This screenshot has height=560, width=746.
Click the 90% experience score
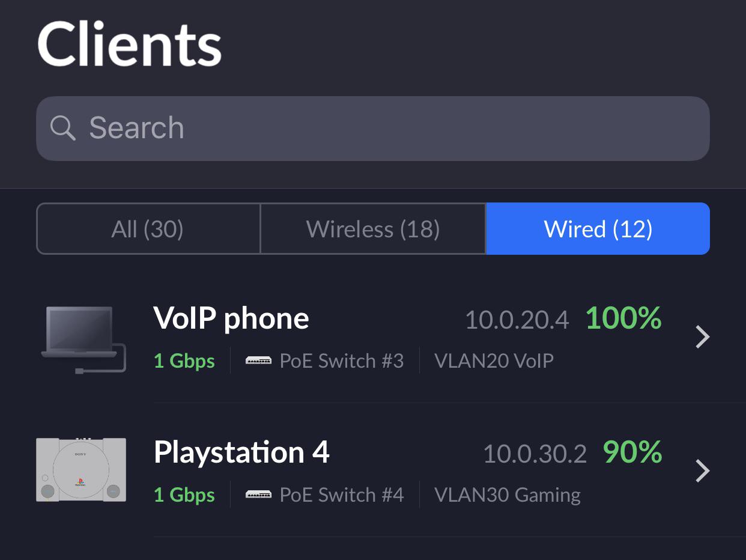click(632, 452)
